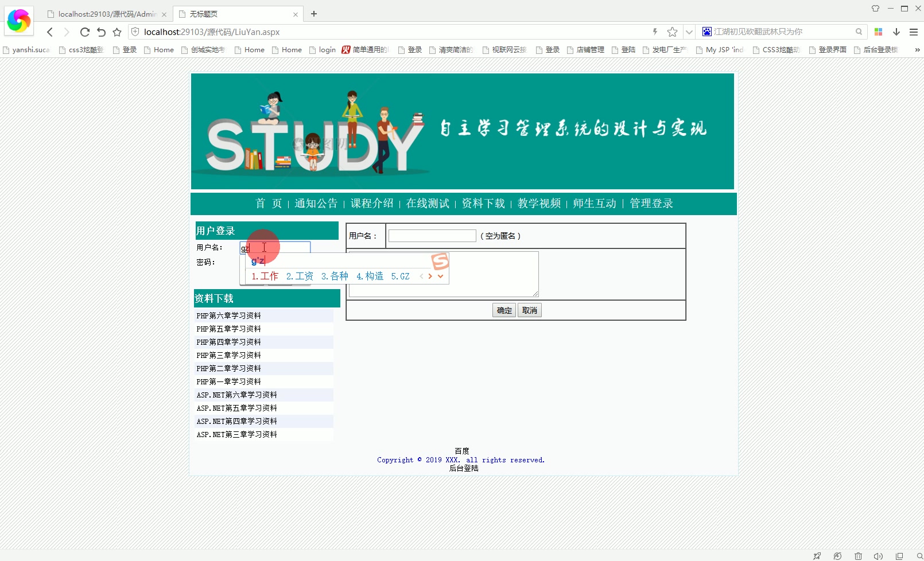Open 通知公告 in the navigation menu
The width and height of the screenshot is (924, 561).
[x=316, y=204]
